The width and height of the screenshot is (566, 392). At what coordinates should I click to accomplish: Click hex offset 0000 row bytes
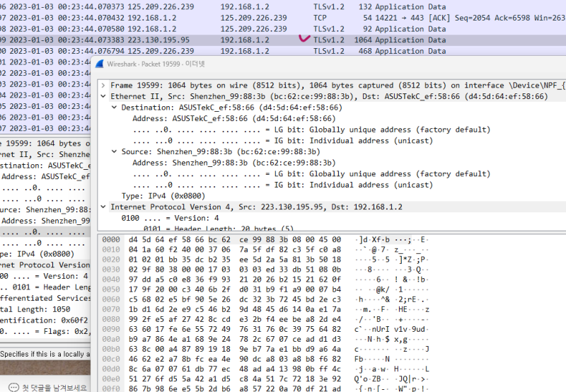(235, 240)
